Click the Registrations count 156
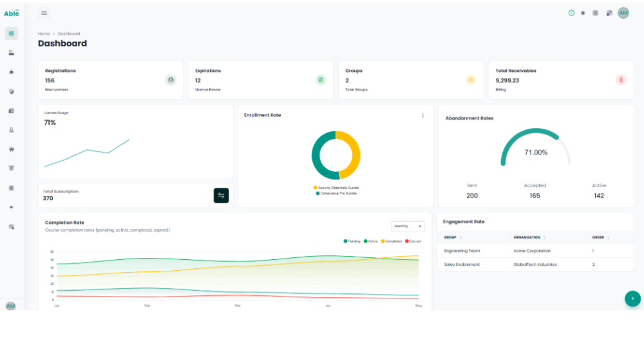This screenshot has height=348, width=644. [x=50, y=80]
